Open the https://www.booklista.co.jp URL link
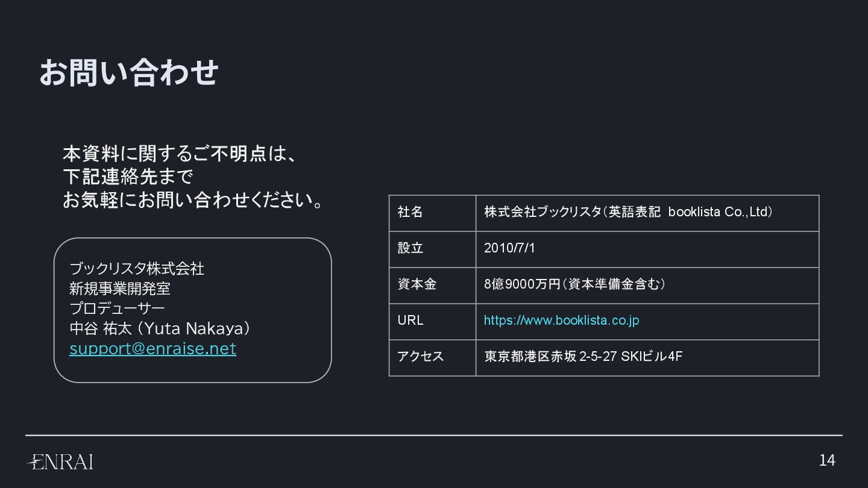 [561, 321]
